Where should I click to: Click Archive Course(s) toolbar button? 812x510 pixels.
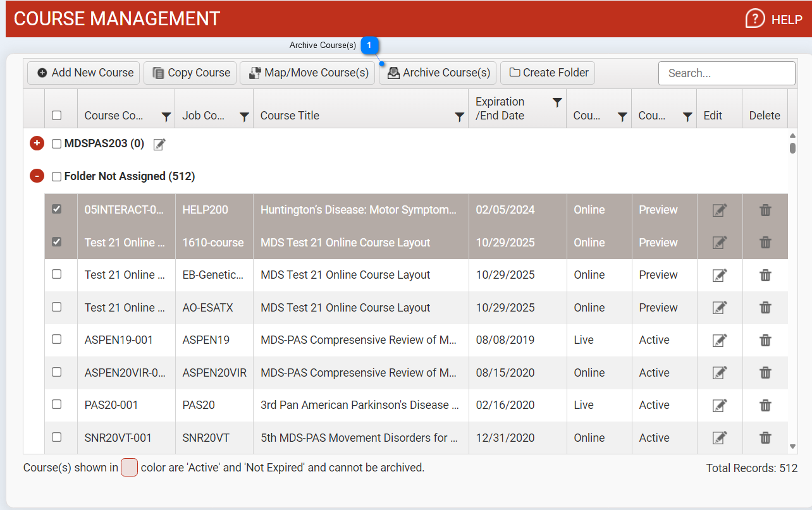click(x=438, y=73)
